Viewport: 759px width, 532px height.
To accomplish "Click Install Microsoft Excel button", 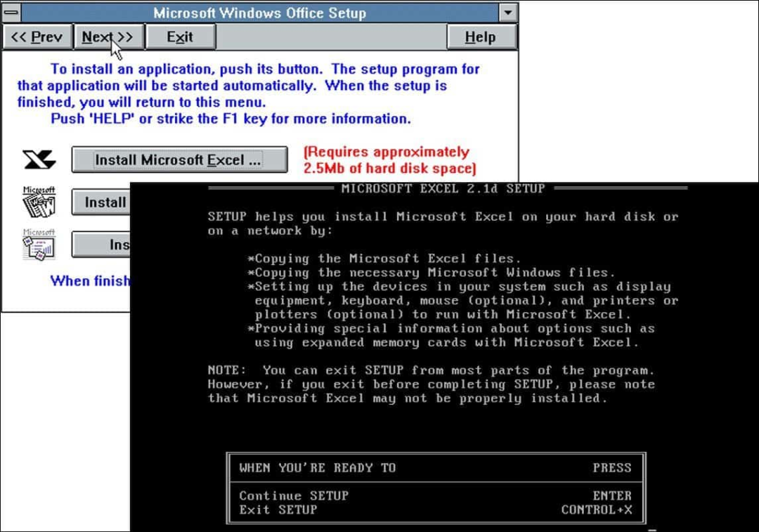I will [x=180, y=160].
